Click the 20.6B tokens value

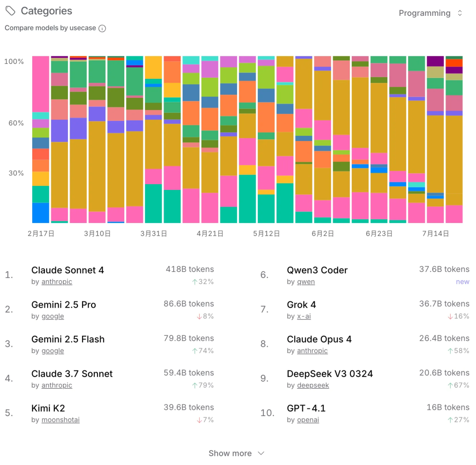(x=444, y=373)
